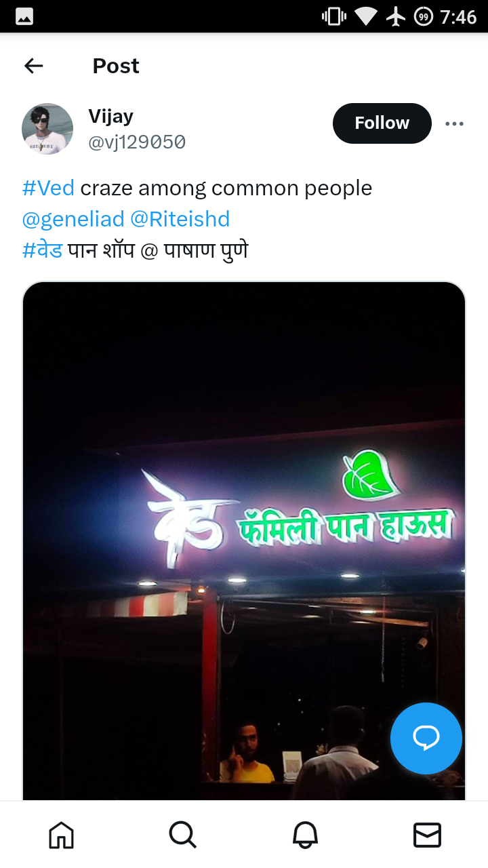The image size is (488, 868).
Task: Tap the Post header title
Action: coord(116,66)
